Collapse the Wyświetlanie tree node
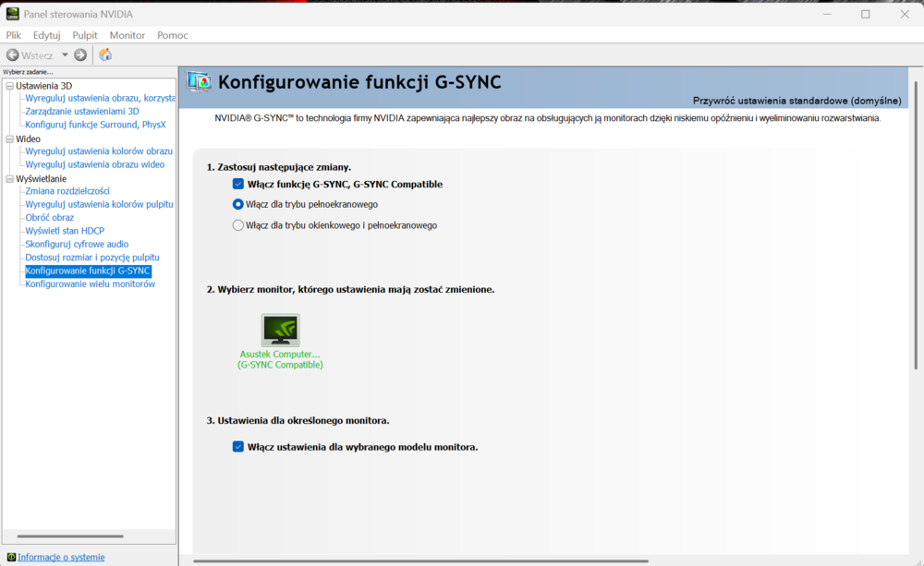Image resolution: width=924 pixels, height=566 pixels. click(9, 178)
